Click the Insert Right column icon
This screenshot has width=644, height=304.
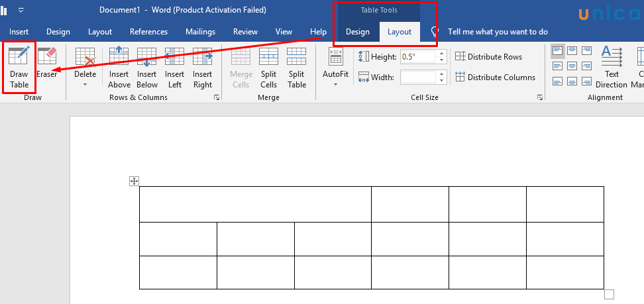[203, 68]
